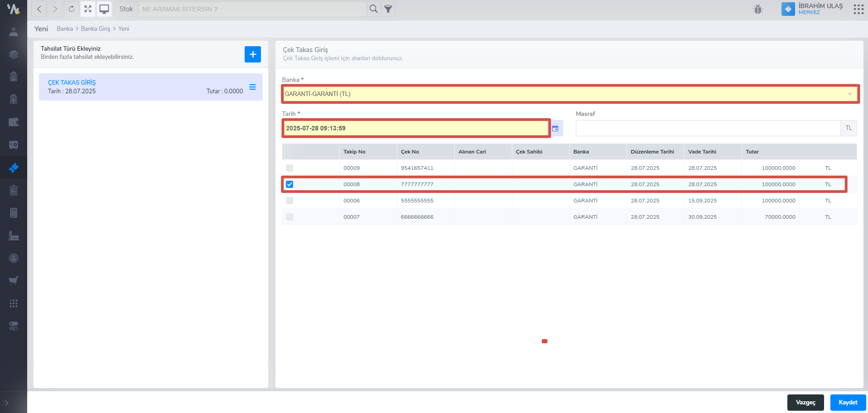The height and width of the screenshot is (413, 868).
Task: Click the fullscreen expand icon
Action: coord(88,9)
